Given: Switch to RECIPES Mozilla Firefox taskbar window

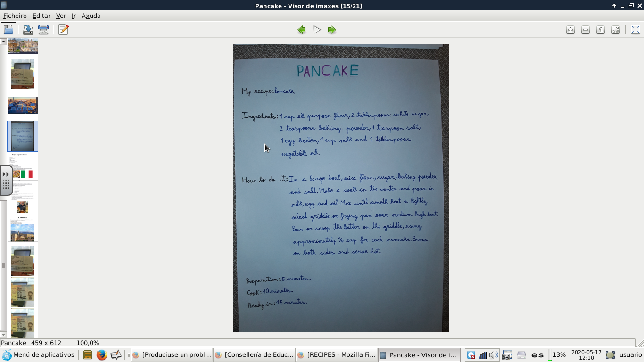Looking at the screenshot, I should tap(337, 355).
